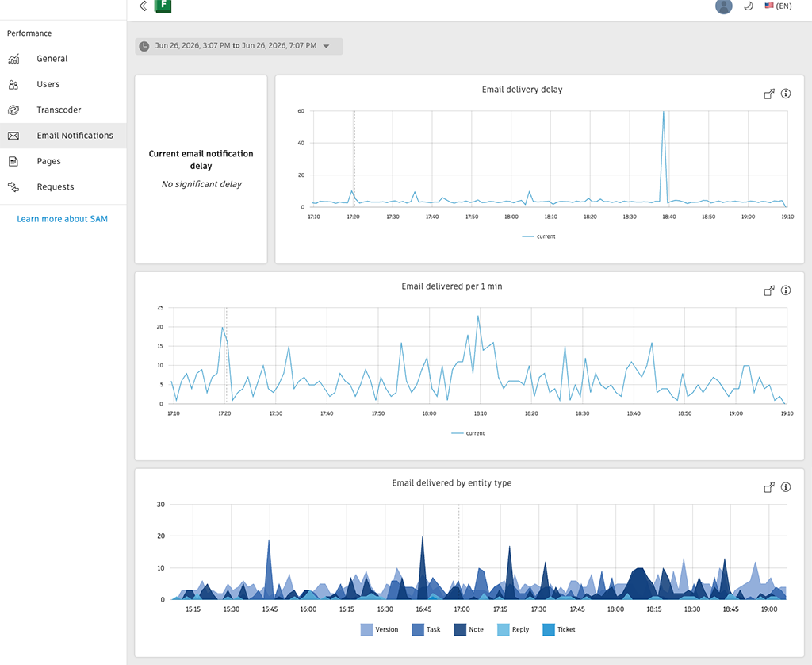Go to Transcoder section
Viewport: 812px width, 665px height.
point(59,110)
